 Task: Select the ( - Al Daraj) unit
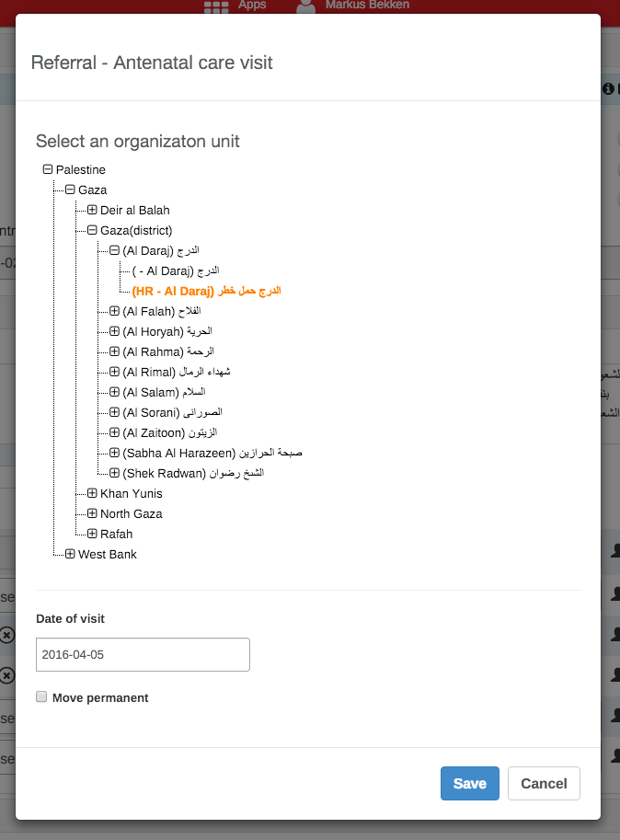(176, 270)
